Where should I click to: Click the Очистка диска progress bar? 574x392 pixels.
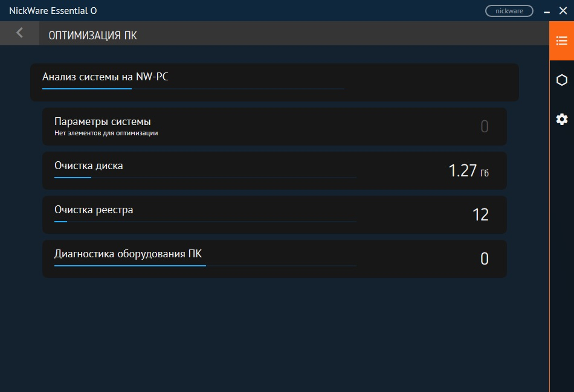tap(205, 178)
